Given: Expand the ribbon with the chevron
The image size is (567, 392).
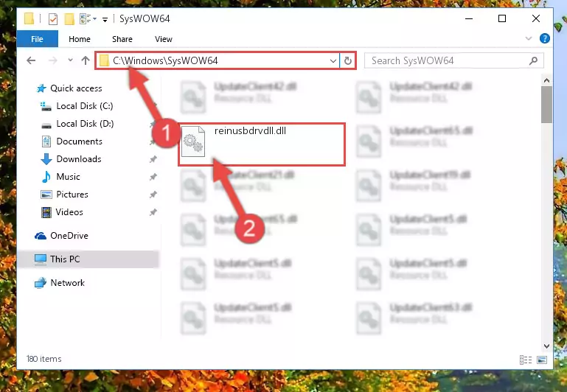Looking at the screenshot, I should 529,38.
